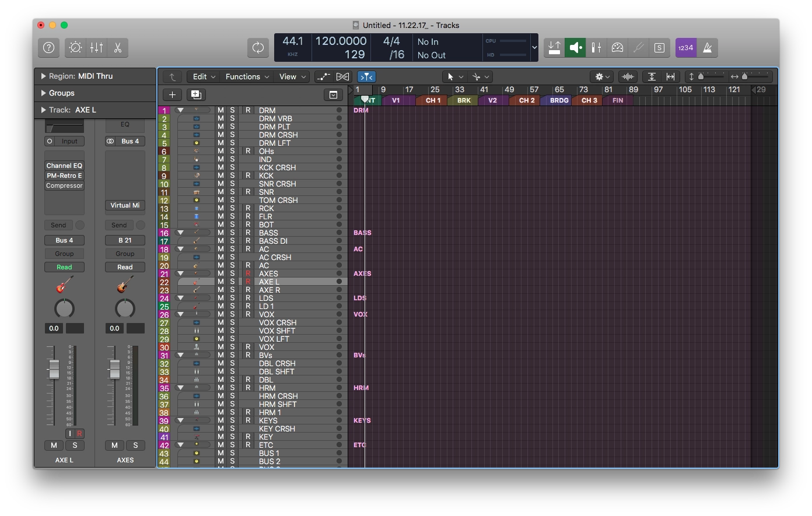Click the guitar icon on AXES channel strip
Viewport: 812px width, 516px height.
[x=125, y=285]
